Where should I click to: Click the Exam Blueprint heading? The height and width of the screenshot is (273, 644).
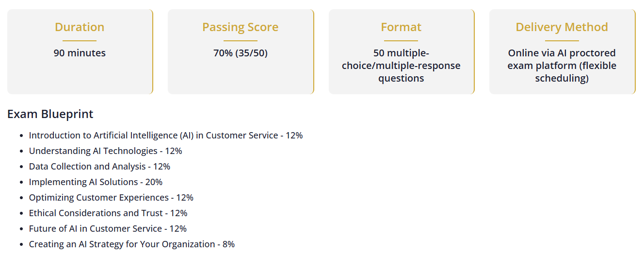[x=50, y=114]
